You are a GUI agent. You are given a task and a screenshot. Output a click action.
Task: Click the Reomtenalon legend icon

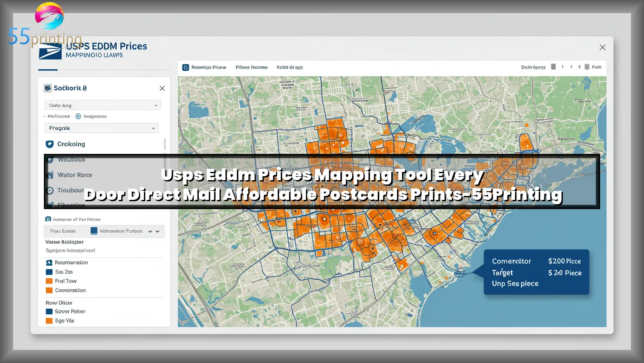pyautogui.click(x=49, y=263)
